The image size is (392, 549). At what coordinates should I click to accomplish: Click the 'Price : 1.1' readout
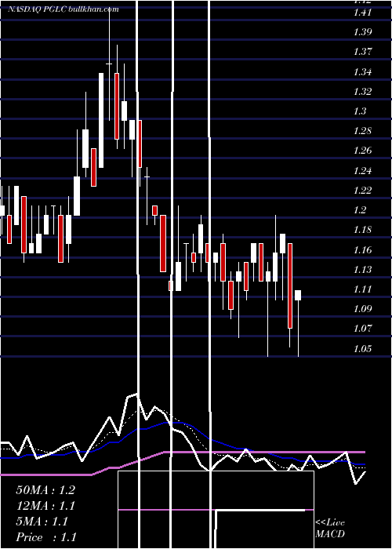click(46, 537)
